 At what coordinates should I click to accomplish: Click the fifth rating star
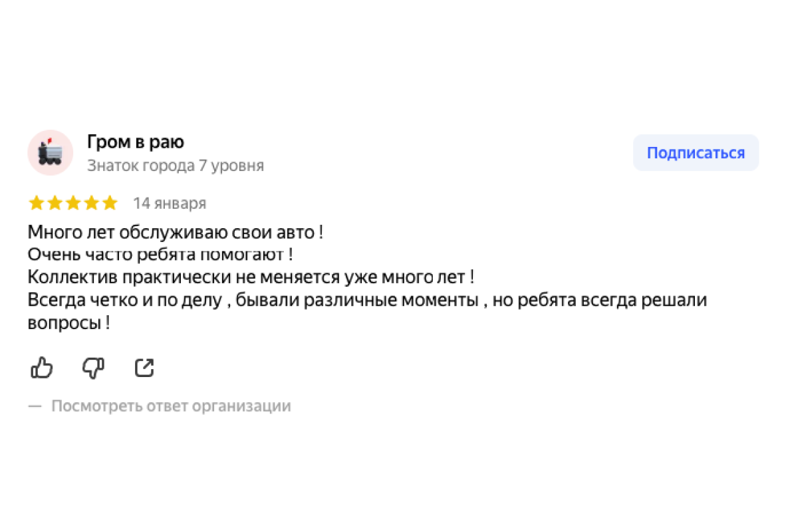coord(109,203)
